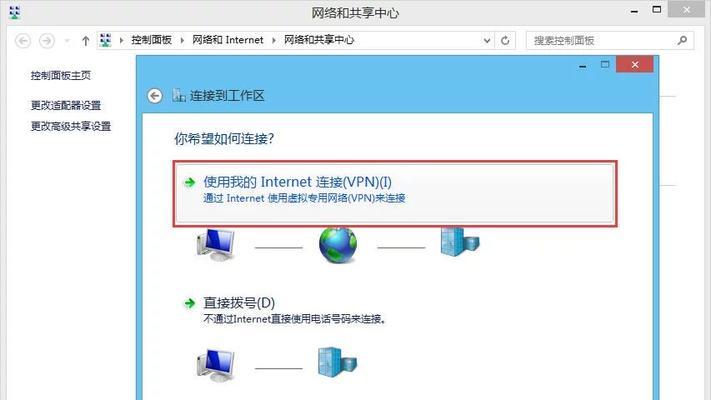
Task: Go up one level with the up arrow
Action: (x=85, y=41)
